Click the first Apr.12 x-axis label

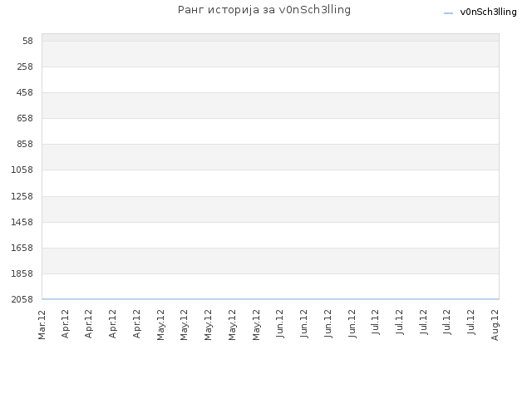[66, 324]
